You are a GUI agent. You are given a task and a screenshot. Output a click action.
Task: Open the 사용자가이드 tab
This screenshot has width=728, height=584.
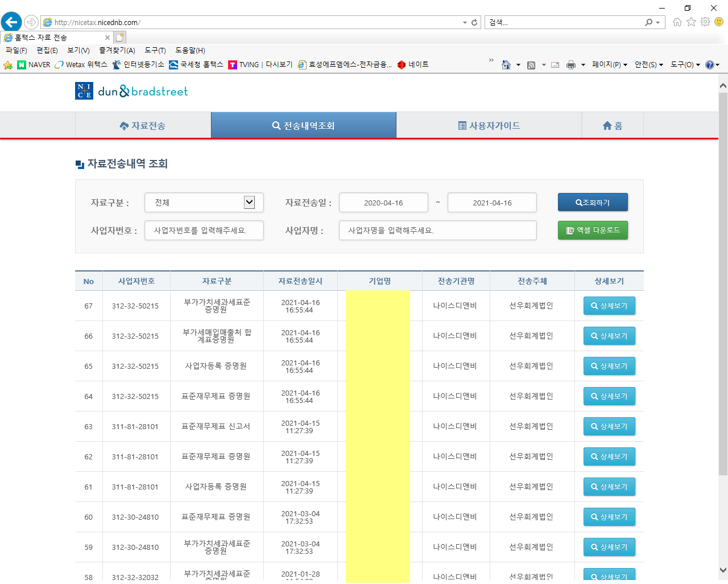[489, 126]
